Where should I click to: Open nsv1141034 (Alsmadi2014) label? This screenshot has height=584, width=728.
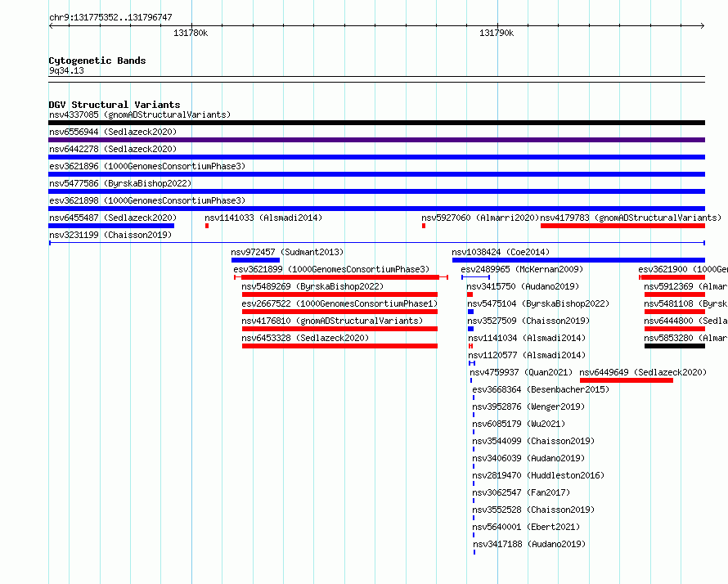click(x=527, y=338)
